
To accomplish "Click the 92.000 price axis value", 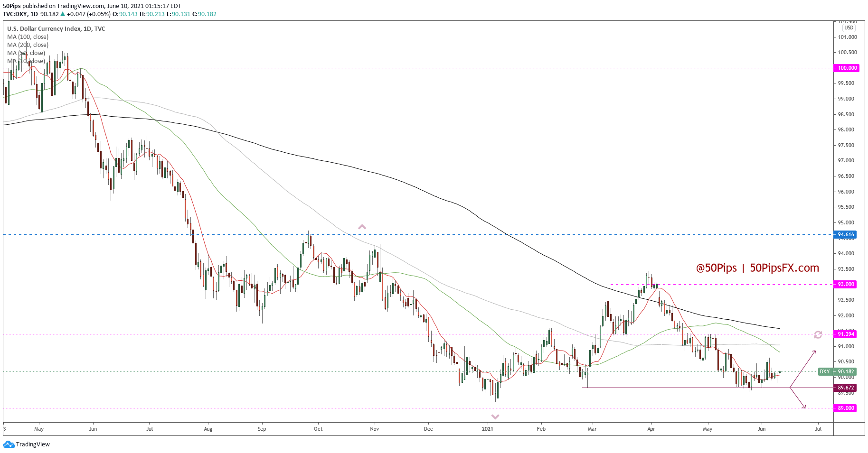I will 846,316.
